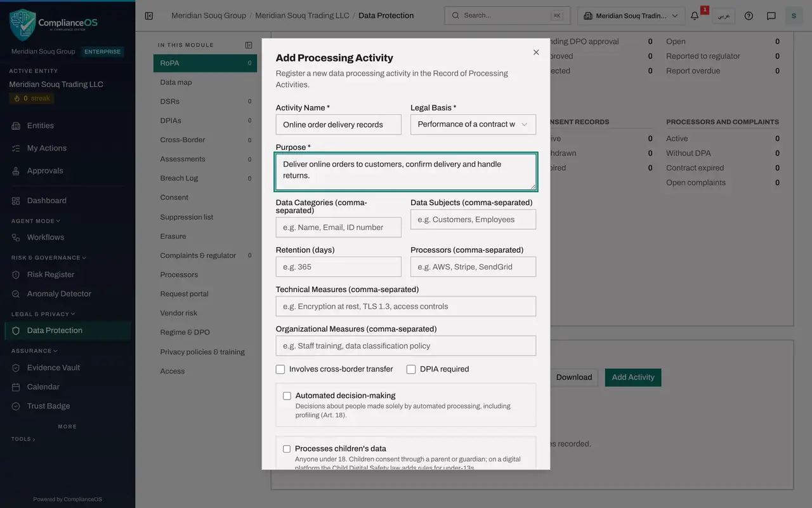The image size is (812, 508).
Task: Select RoPA in module menu
Action: 205,63
